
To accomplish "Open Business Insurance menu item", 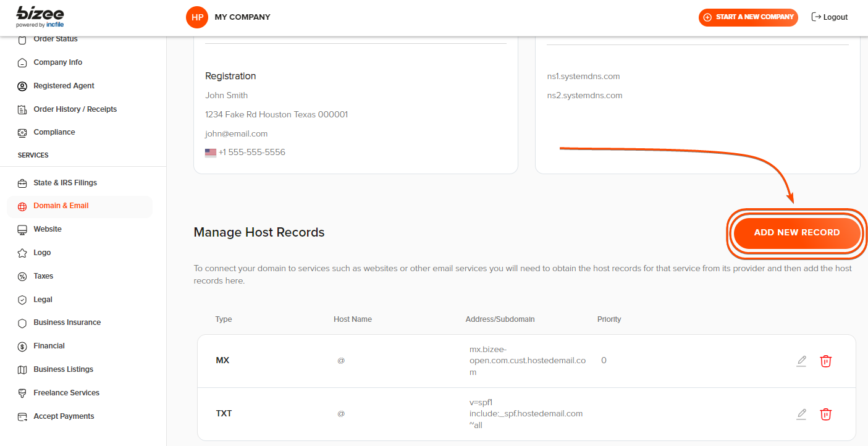I will click(x=67, y=322).
